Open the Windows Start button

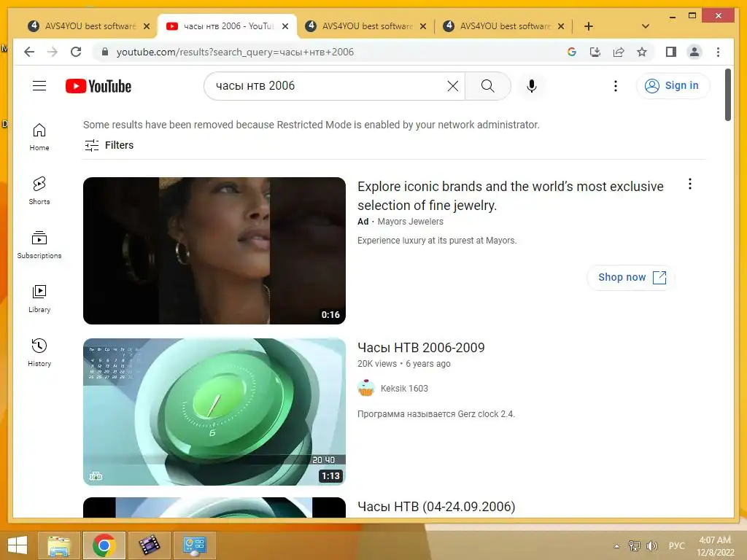point(18,545)
